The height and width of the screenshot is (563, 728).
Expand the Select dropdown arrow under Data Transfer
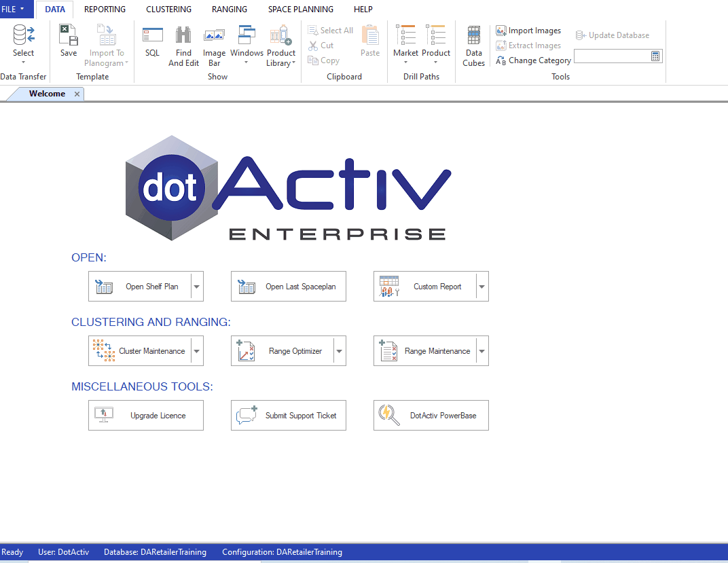click(x=23, y=62)
